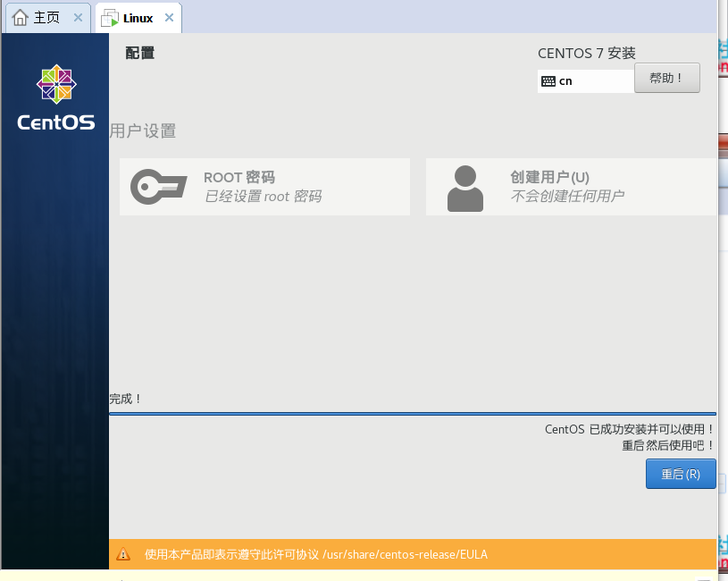The height and width of the screenshot is (581, 728).
Task: Open 创建用户 via the person icon
Action: click(465, 189)
